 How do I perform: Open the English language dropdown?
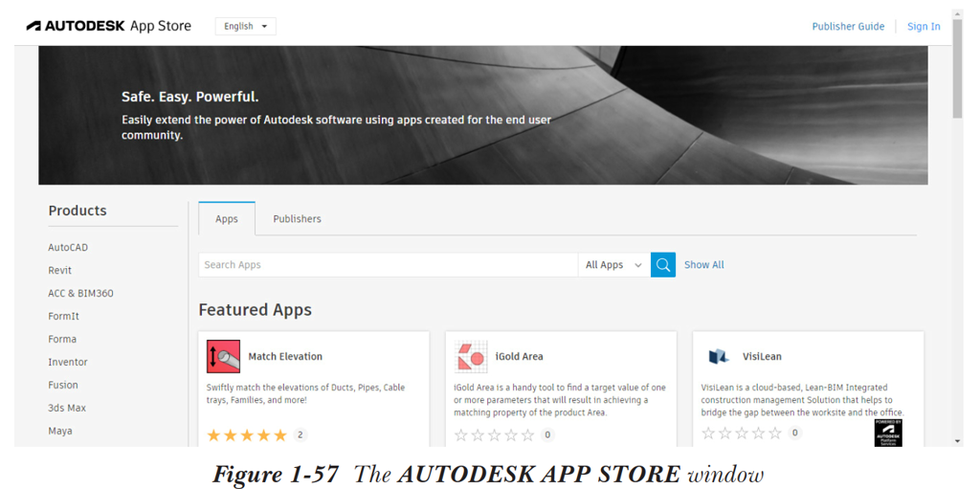pos(246,26)
